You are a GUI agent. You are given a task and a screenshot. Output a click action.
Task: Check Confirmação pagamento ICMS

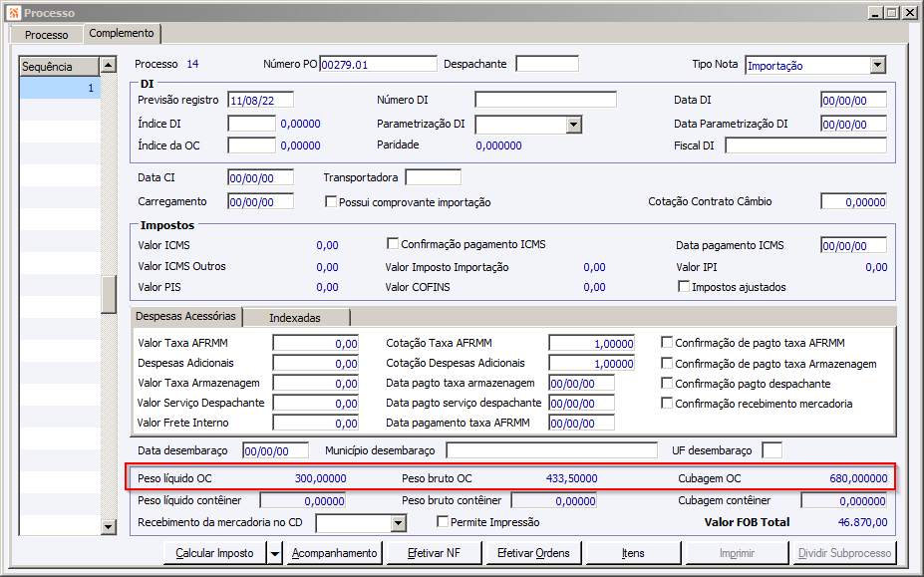pos(393,243)
